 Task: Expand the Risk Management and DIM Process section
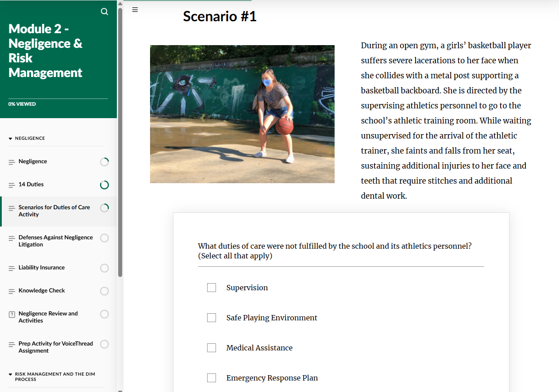[10, 374]
